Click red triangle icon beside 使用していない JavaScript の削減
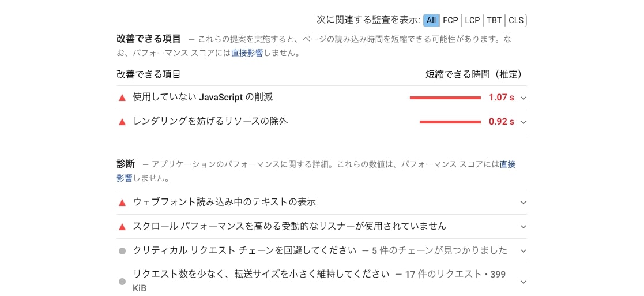The height and width of the screenshot is (296, 644). point(122,98)
